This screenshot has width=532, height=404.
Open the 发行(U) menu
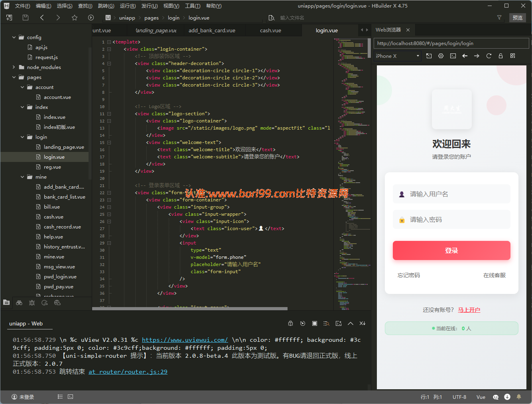(150, 6)
